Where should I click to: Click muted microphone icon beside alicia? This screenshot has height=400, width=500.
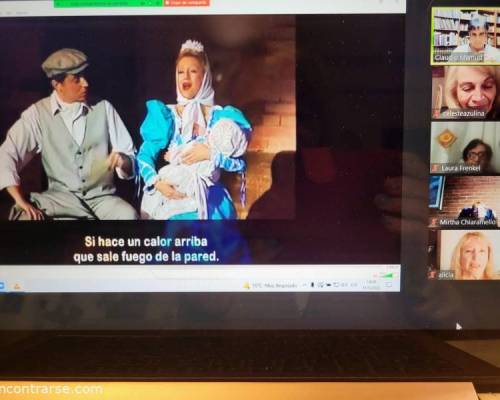coord(433,275)
